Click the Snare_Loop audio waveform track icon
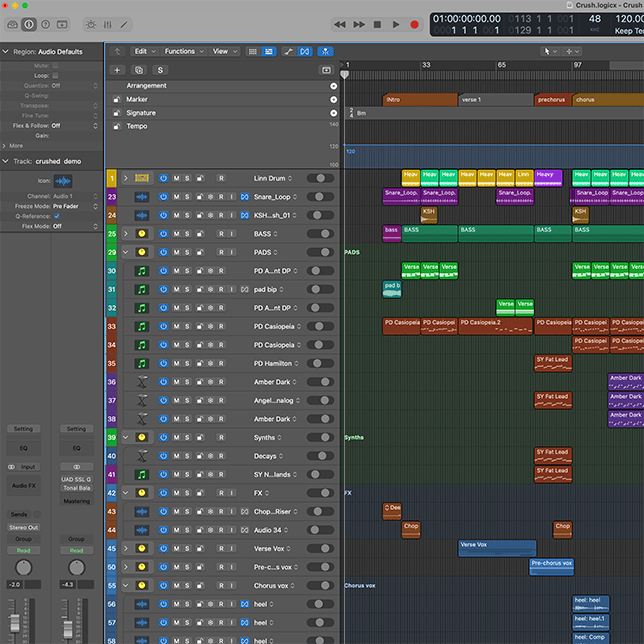Image resolution: width=644 pixels, height=644 pixels. (142, 197)
